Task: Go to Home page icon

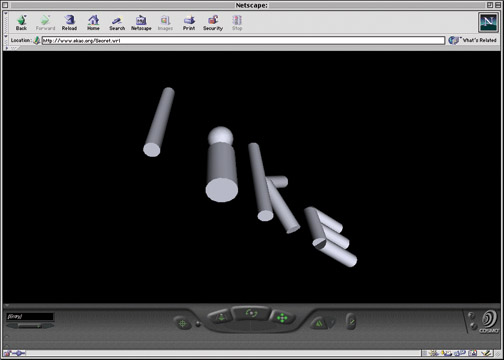Action: pos(93,23)
